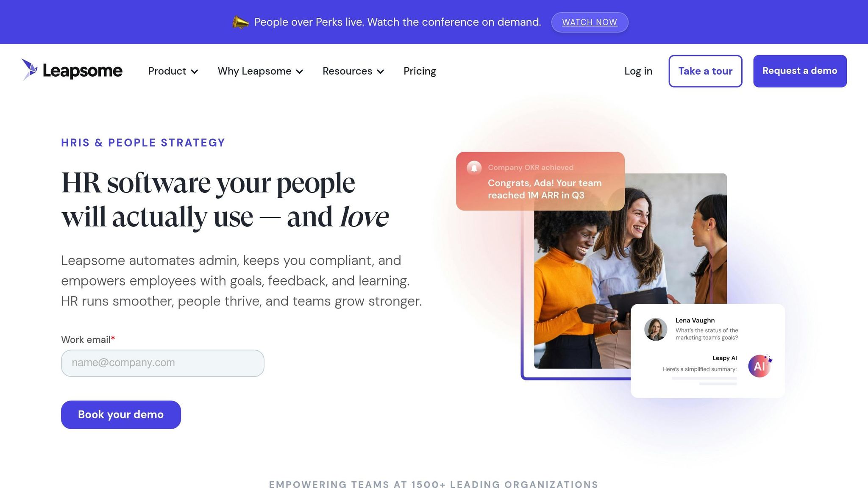The image size is (868, 488).
Task: Click the Leapy AI simplified summary text
Action: pos(700,369)
